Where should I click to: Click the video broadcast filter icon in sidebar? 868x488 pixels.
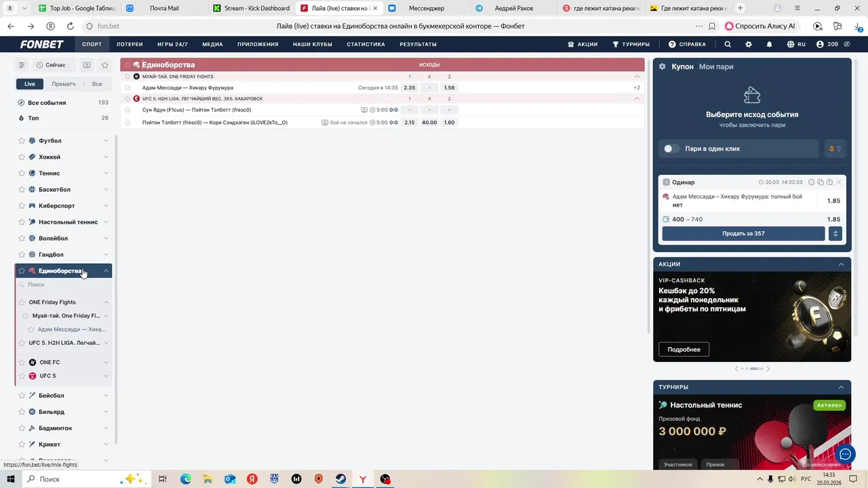(x=87, y=65)
